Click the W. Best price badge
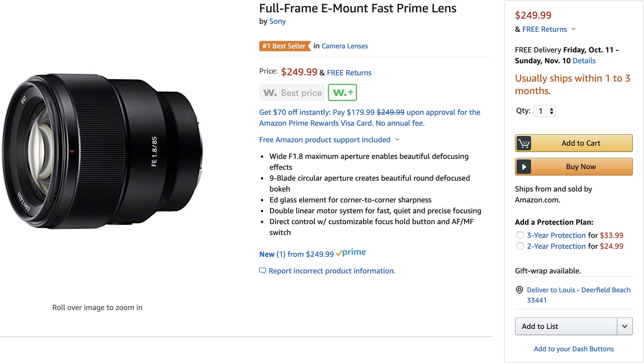644x363 pixels. [x=292, y=92]
